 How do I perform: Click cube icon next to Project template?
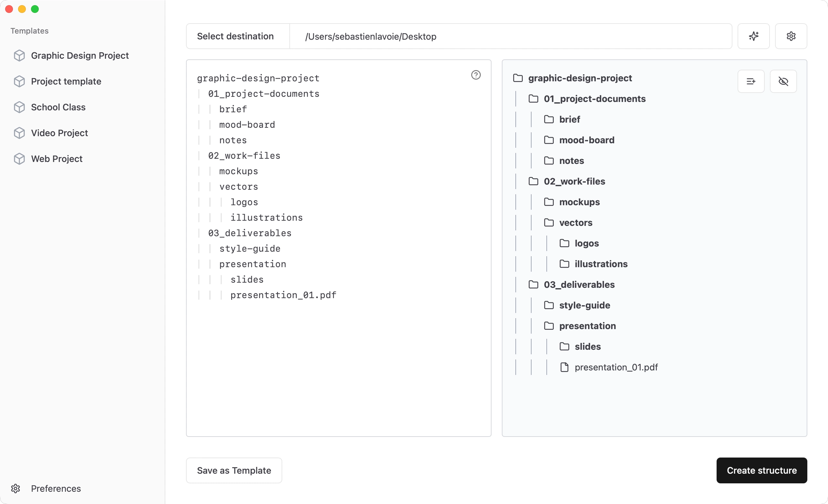coord(19,81)
